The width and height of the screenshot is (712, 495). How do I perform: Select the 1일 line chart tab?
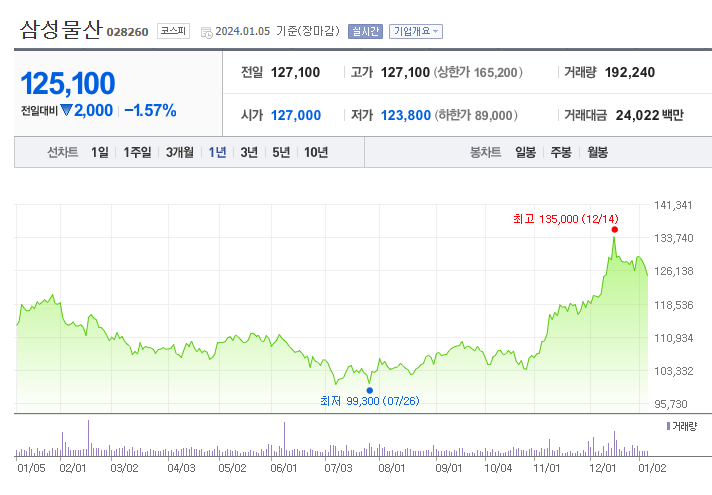click(100, 152)
